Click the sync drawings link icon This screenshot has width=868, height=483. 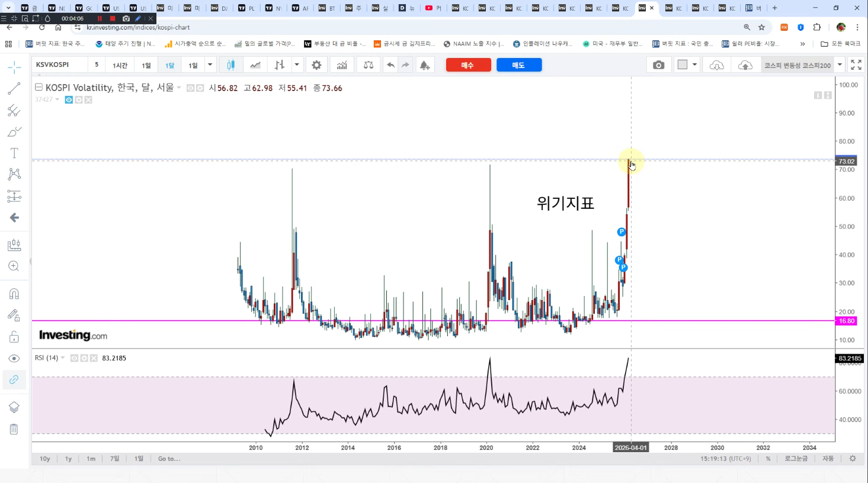(x=14, y=379)
